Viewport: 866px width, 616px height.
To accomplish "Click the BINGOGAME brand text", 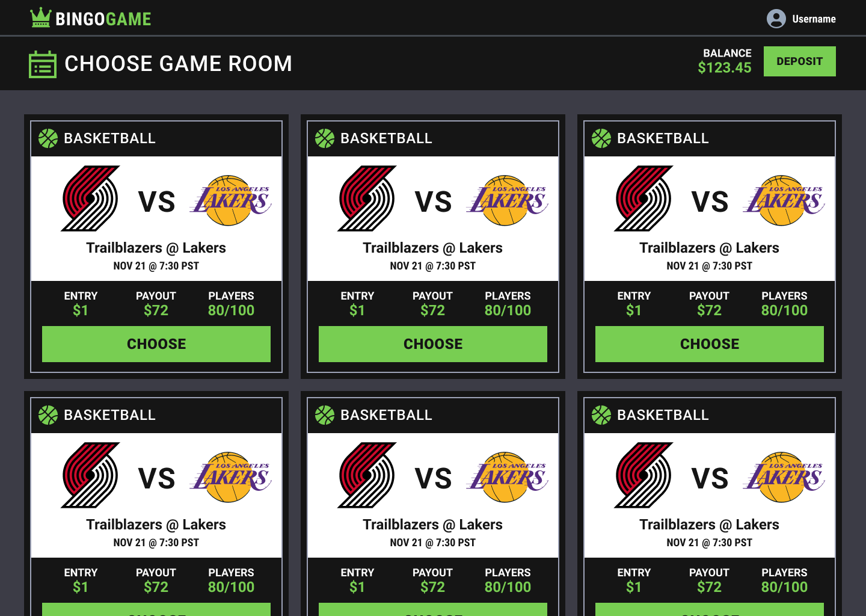I will pos(103,19).
